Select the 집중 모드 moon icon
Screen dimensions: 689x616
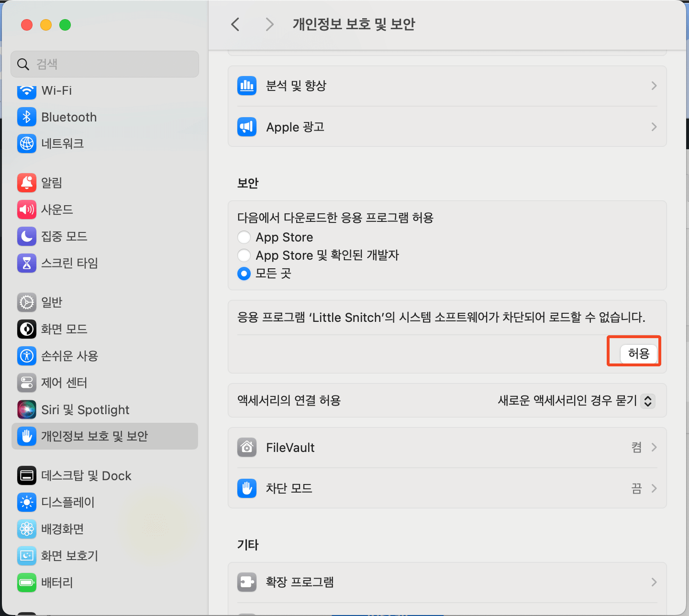[27, 236]
